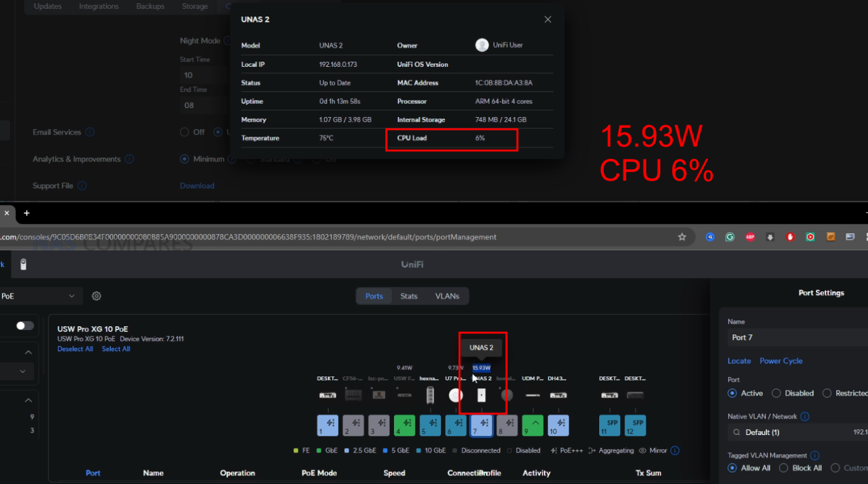
Task: Click the Port column header
Action: pyautogui.click(x=93, y=473)
